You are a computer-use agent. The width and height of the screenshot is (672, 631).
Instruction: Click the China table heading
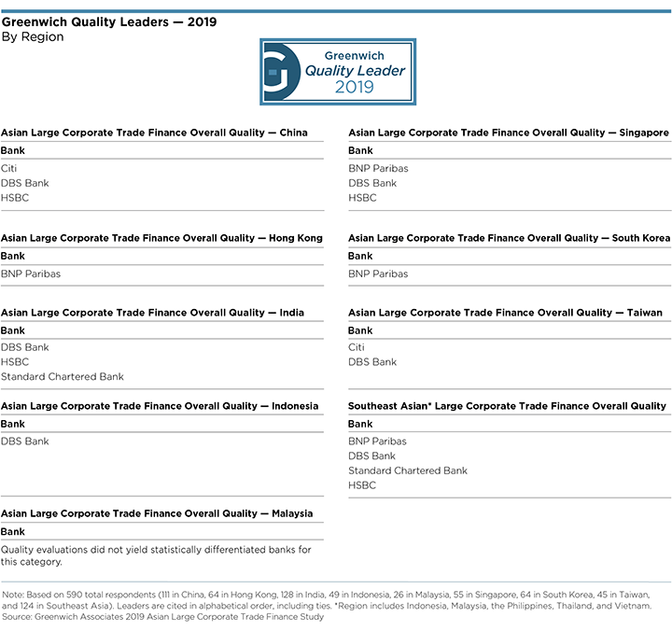[x=154, y=133]
